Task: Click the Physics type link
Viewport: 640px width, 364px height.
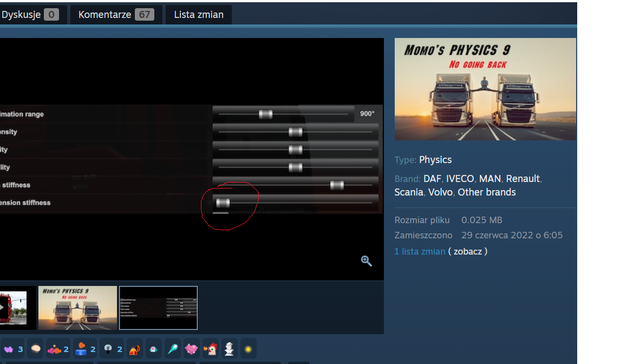Action: (435, 160)
